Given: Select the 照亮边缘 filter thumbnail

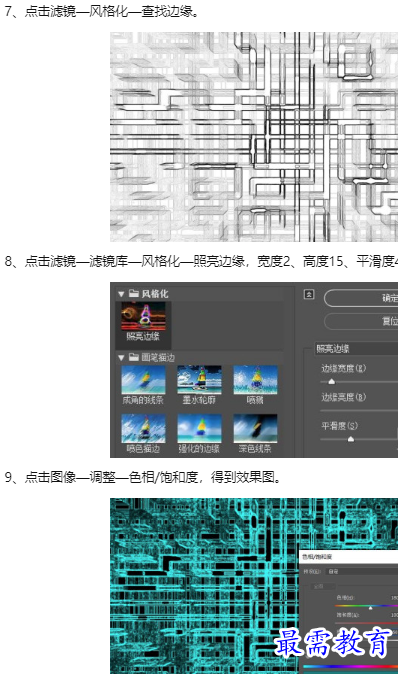Looking at the screenshot, I should click(x=143, y=316).
